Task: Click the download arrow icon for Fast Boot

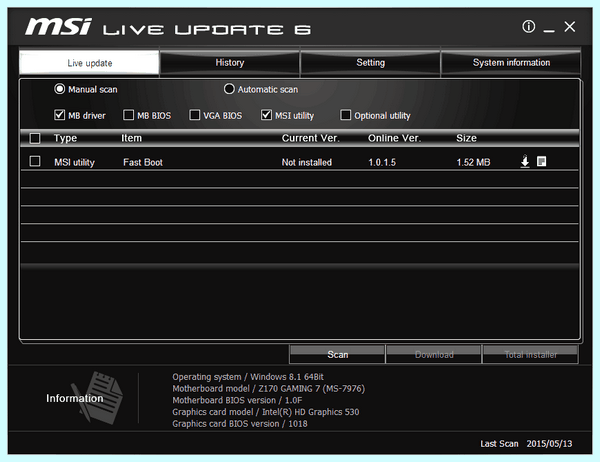Action: pyautogui.click(x=525, y=161)
